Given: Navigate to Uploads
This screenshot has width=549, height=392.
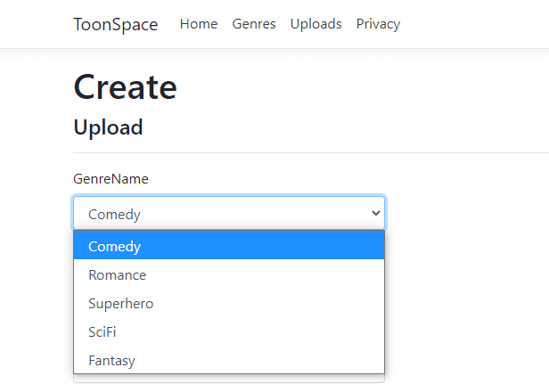Looking at the screenshot, I should click(315, 24).
